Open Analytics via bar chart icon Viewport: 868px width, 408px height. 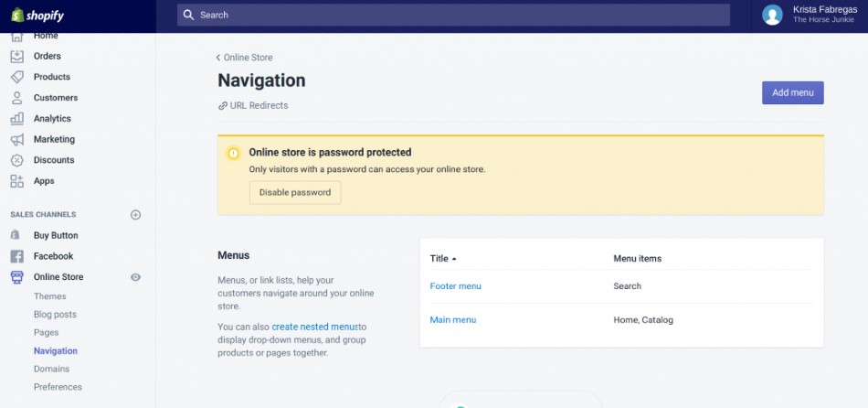click(16, 119)
